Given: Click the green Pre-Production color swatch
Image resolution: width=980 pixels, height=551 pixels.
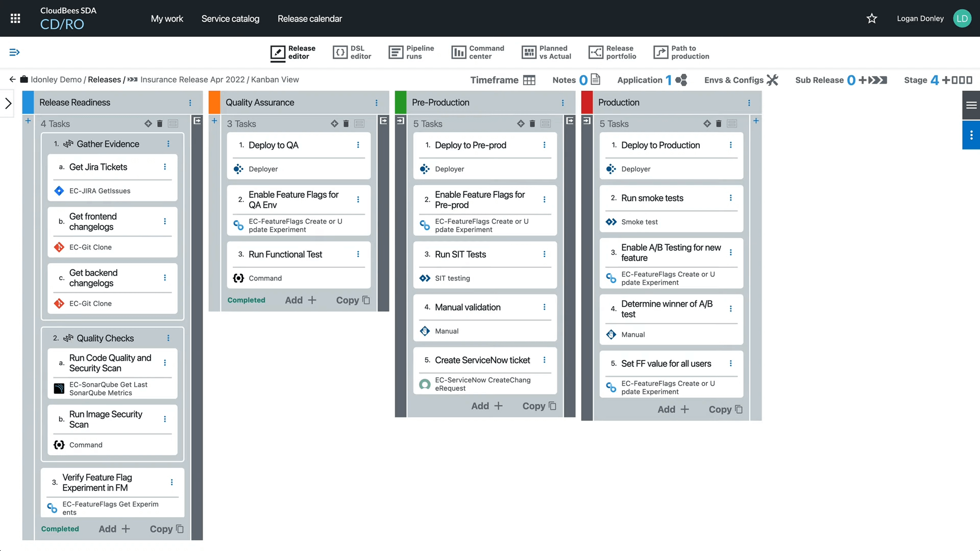Looking at the screenshot, I should (x=401, y=103).
